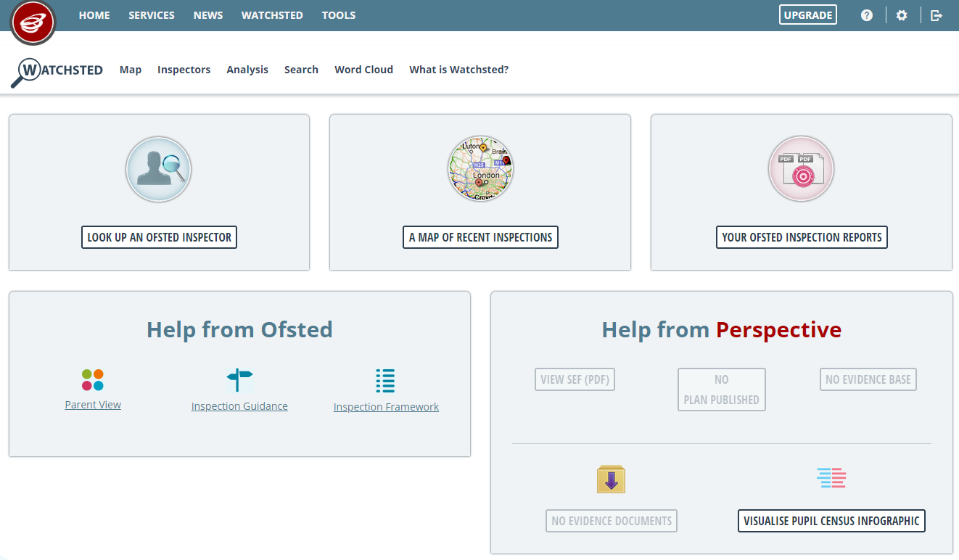Screen dimensions: 959x560
Task: Open the Parent View link
Action: [x=93, y=405]
